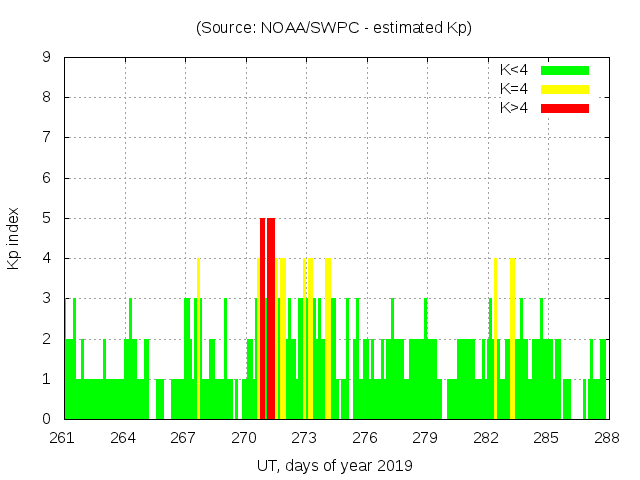Click the chart title mentioning NOAA/SWPC
640x480 pixels.
(x=333, y=28)
